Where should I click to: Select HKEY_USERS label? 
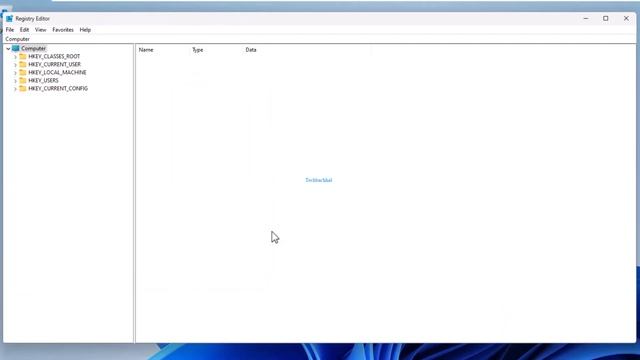click(43, 80)
